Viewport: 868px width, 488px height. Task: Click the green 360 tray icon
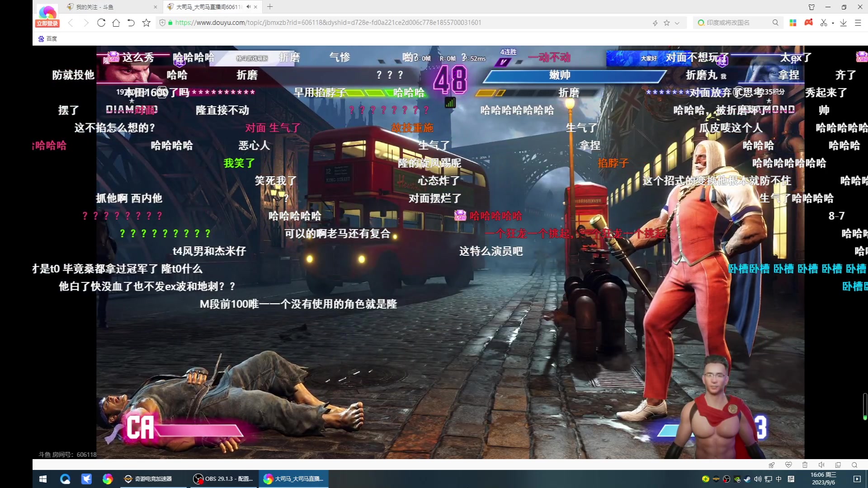(706, 479)
